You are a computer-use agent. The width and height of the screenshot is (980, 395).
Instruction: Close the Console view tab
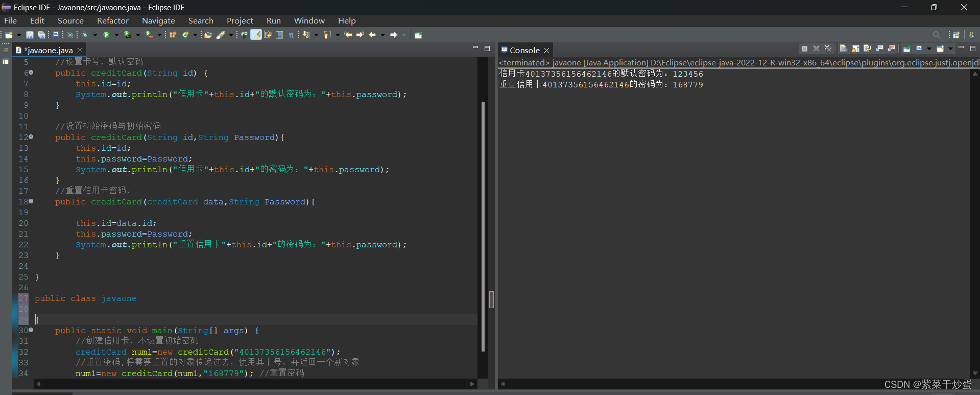click(x=546, y=50)
